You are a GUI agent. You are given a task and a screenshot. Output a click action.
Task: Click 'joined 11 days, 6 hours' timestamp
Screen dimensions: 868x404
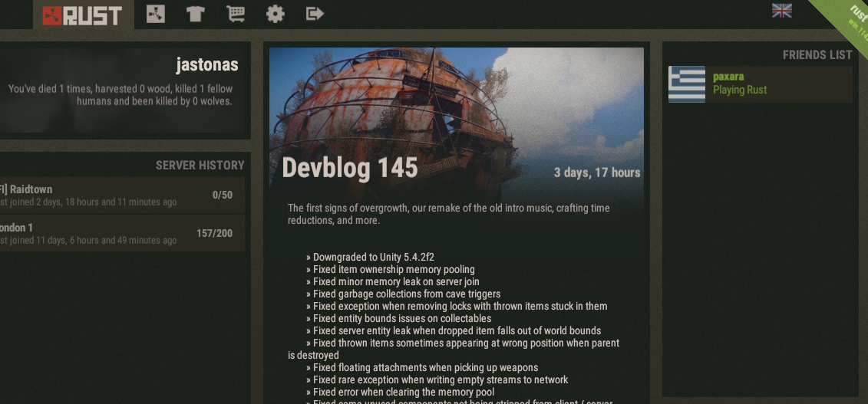(x=88, y=241)
